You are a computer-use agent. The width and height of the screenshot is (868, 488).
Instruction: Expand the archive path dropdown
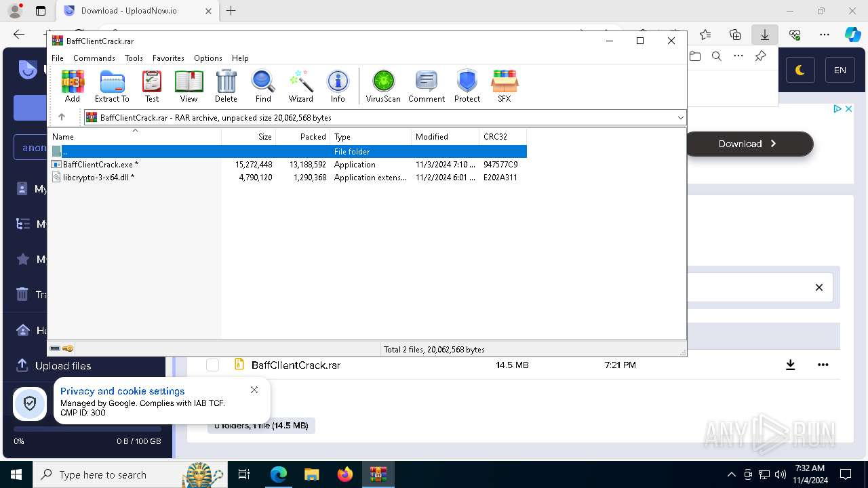pos(680,118)
